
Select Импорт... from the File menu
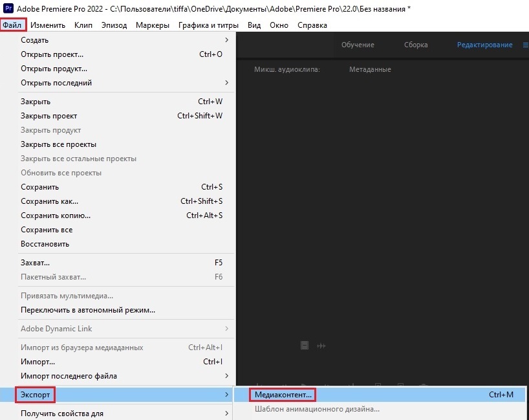click(38, 362)
